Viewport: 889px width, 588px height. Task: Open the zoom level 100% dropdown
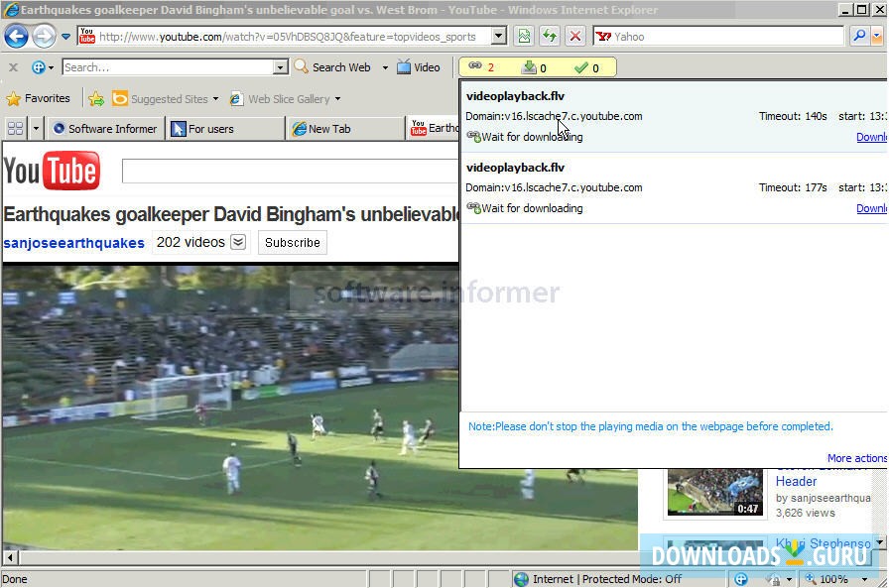pos(864,579)
